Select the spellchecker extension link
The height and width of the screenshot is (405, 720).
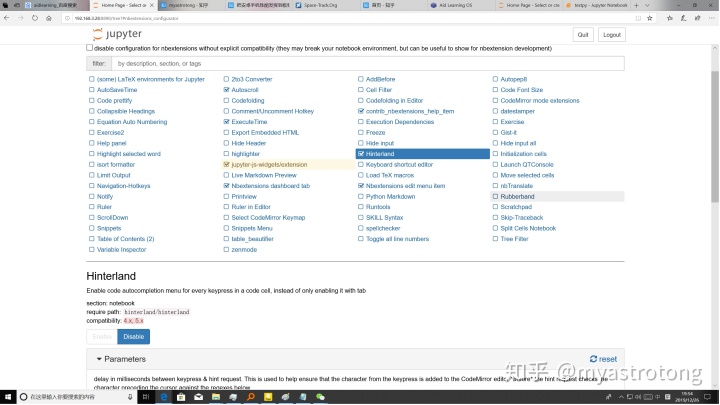click(x=383, y=228)
